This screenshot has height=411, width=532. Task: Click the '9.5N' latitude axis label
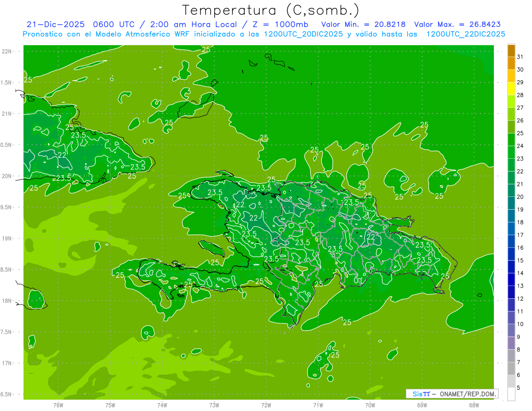[7, 207]
